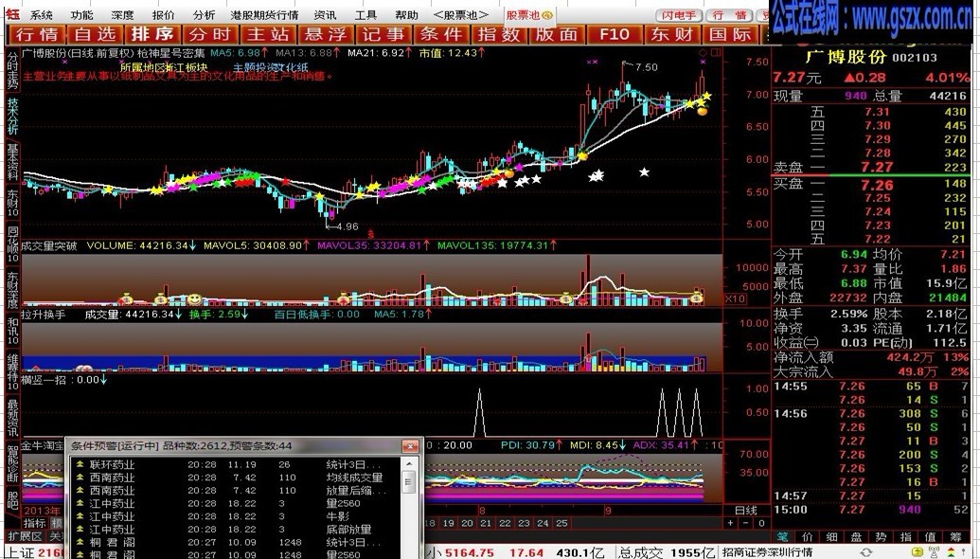The width and height of the screenshot is (980, 559).
Task: Open the 分析 menu
Action: (204, 15)
